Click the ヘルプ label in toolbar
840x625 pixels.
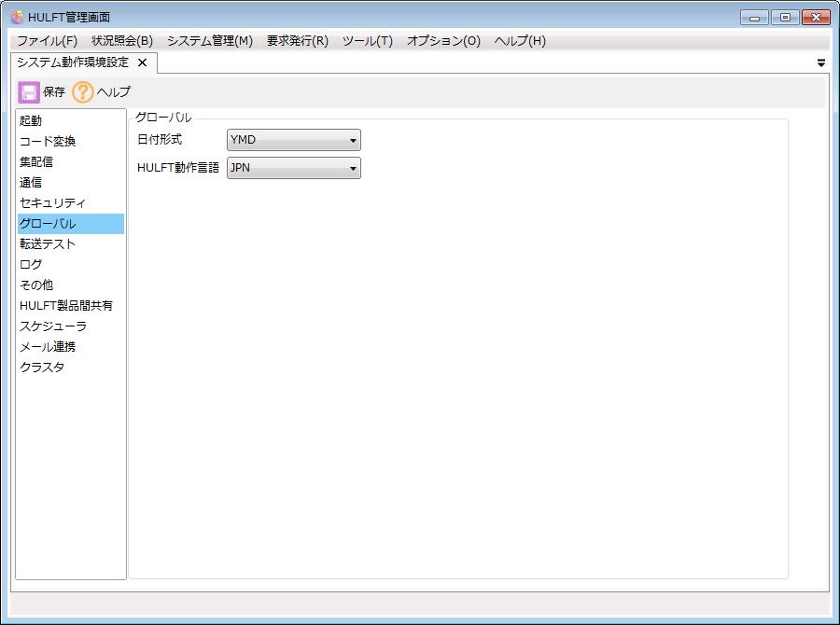pos(114,92)
